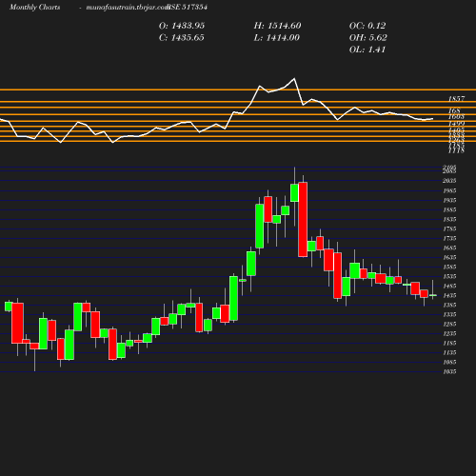Image resolution: width=476 pixels, height=476 pixels.
Task: Click the "1685" price axis label
Action: coord(449,248)
